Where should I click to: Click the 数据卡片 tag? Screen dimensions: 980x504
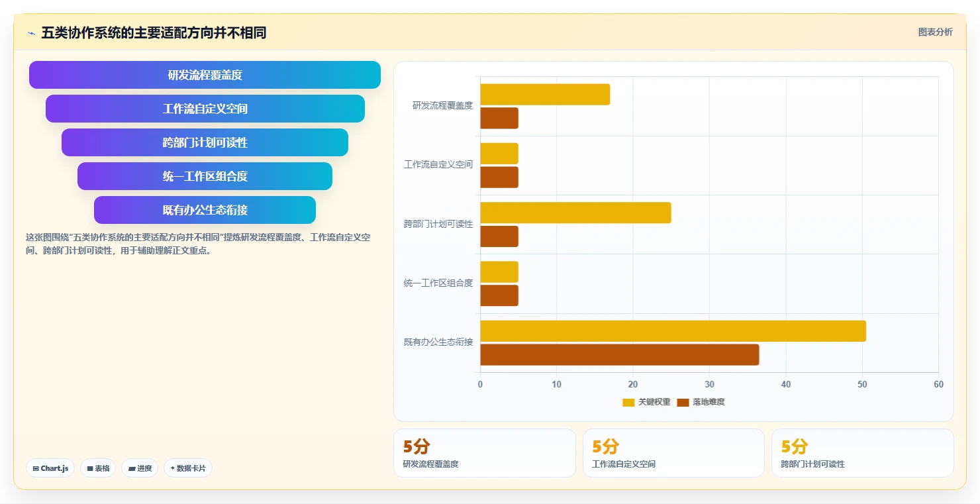pos(188,468)
